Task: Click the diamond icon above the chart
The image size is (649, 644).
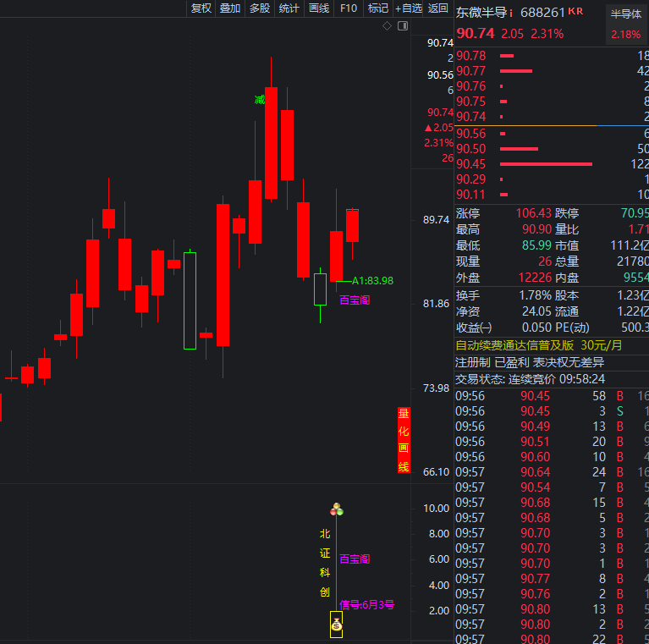Action: [387, 26]
